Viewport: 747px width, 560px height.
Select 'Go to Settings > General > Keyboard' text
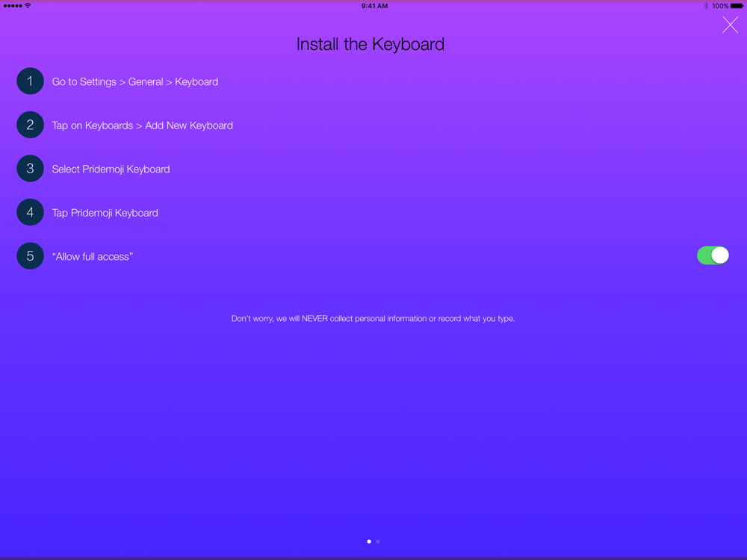(x=134, y=82)
